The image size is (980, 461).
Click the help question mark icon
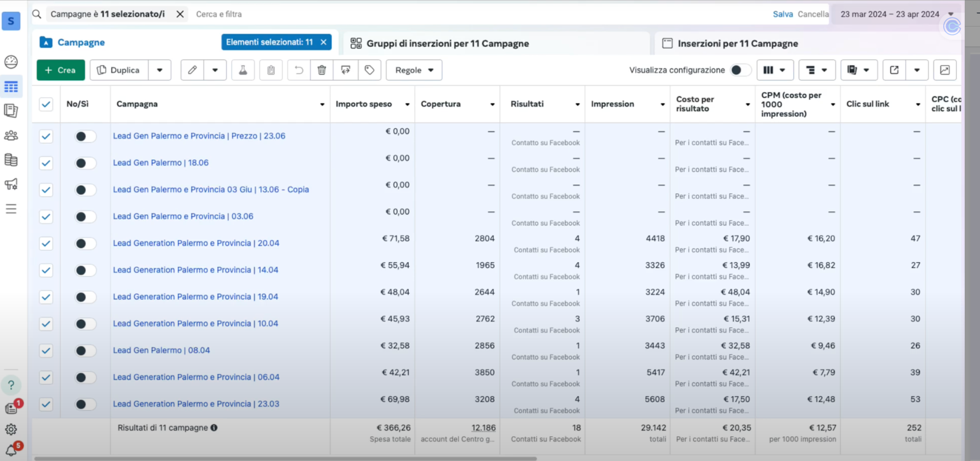(11, 385)
